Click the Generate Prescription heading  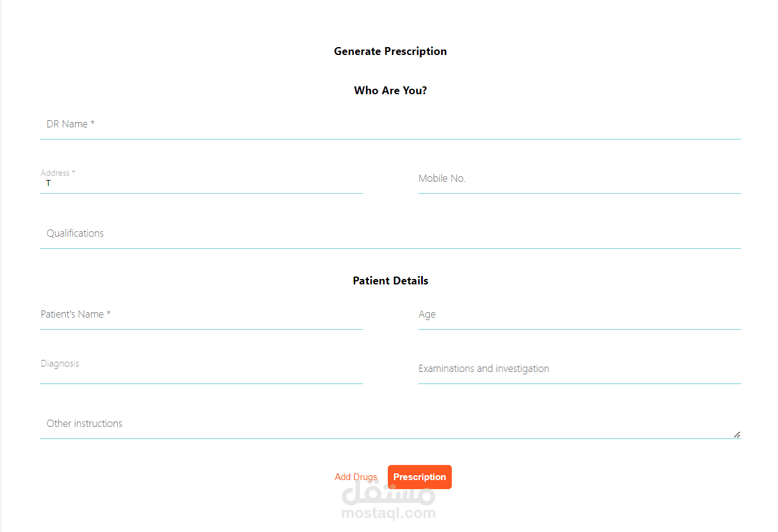(x=390, y=51)
